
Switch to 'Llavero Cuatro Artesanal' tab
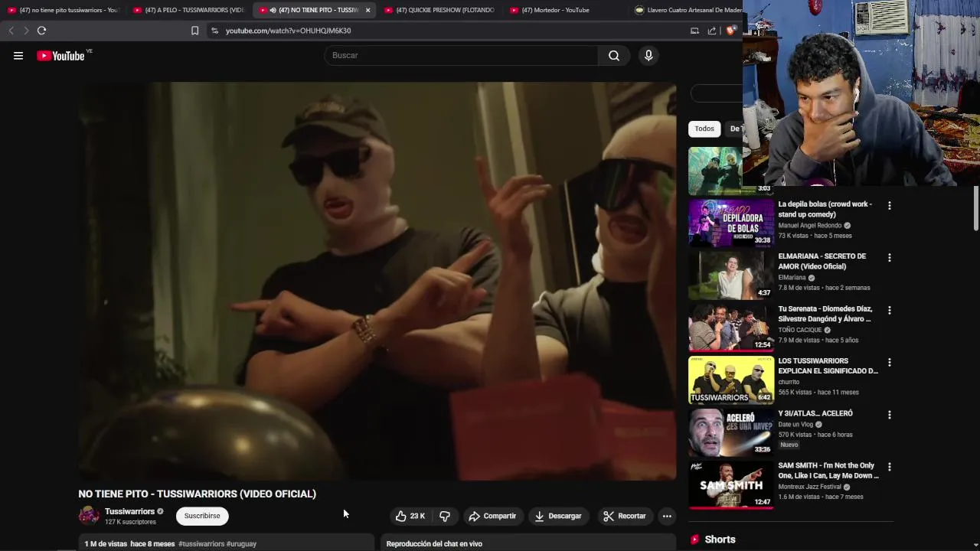[x=686, y=10]
